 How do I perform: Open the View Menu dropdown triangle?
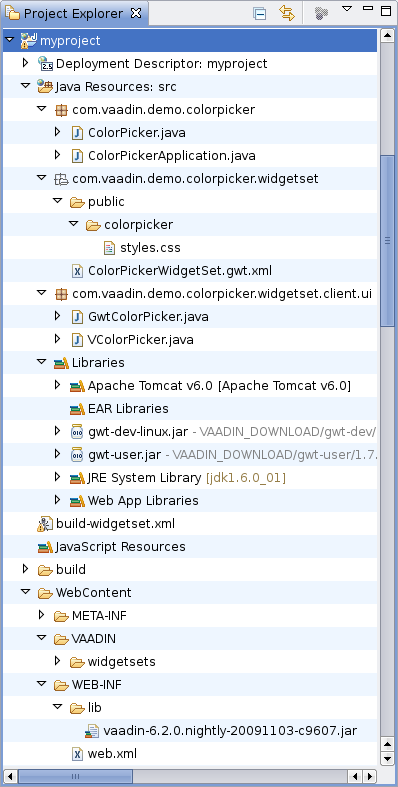[x=347, y=9]
